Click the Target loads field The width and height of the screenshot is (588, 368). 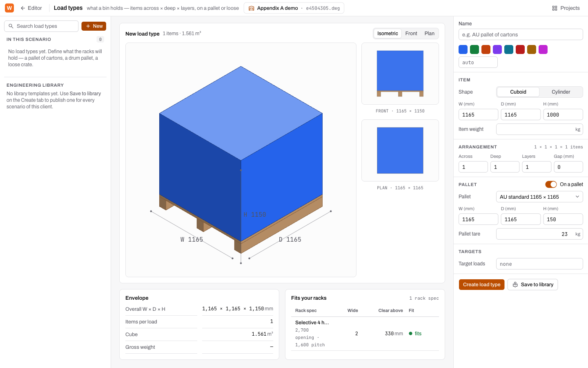pyautogui.click(x=539, y=264)
